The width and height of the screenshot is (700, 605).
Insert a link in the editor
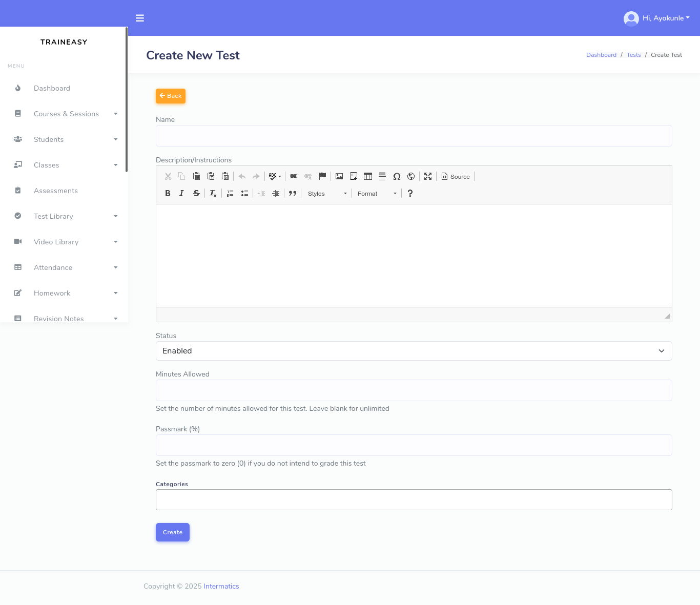pyautogui.click(x=294, y=177)
